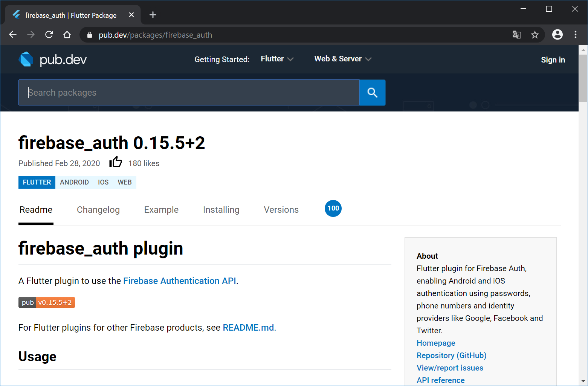The width and height of the screenshot is (588, 386).
Task: Select the Readme tab
Action: pos(36,210)
